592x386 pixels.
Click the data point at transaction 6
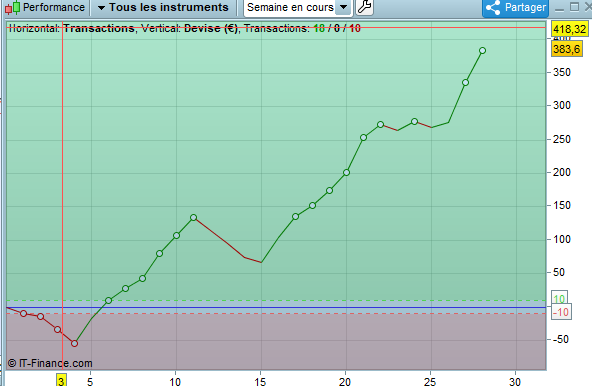click(x=108, y=300)
